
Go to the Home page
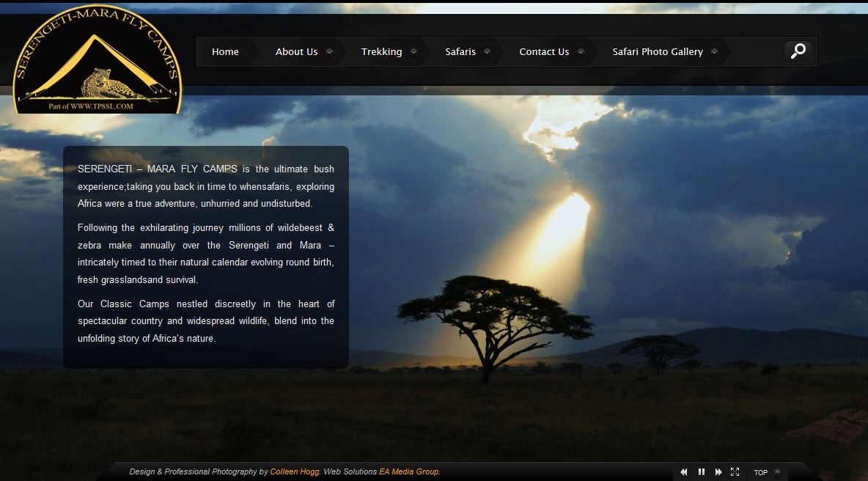225,51
